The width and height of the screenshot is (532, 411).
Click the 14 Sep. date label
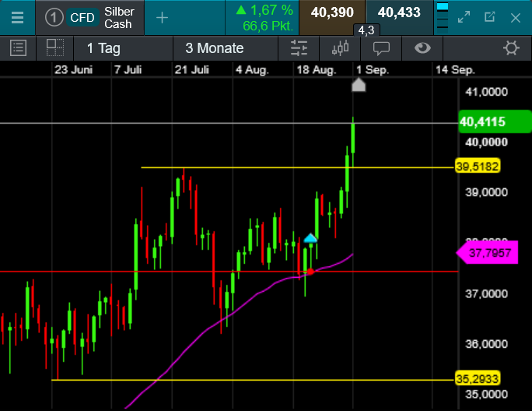pos(455,69)
